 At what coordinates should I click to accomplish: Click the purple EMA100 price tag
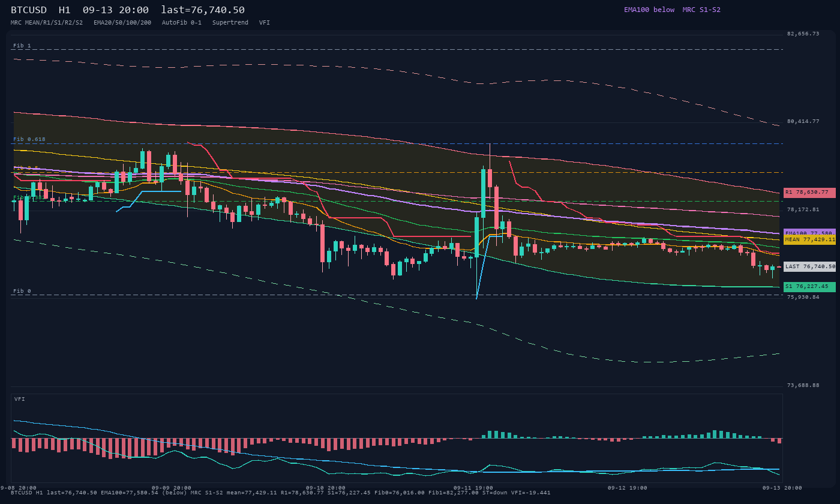(809, 232)
